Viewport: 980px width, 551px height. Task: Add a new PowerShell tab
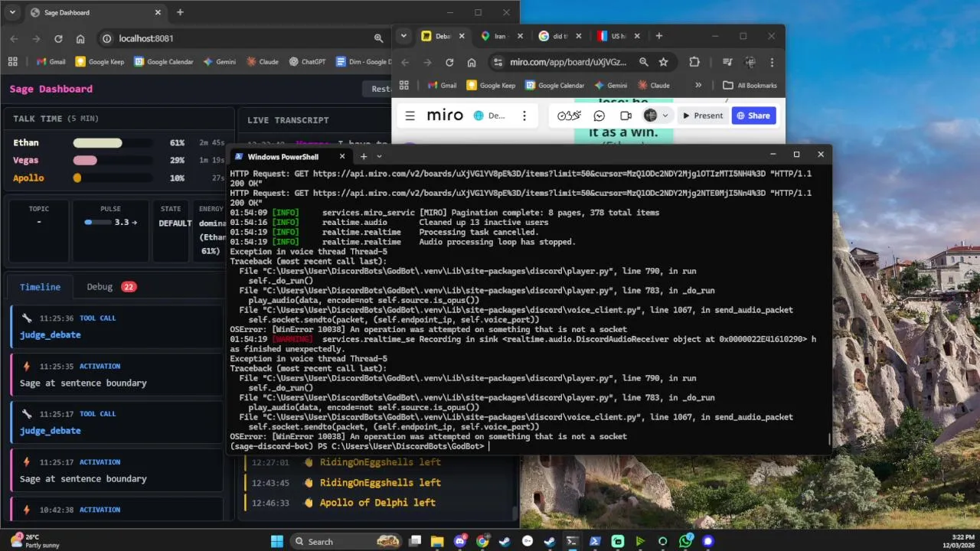(364, 156)
